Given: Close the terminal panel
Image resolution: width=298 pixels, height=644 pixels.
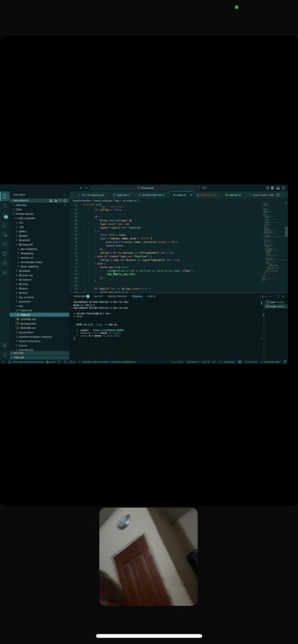Looking at the screenshot, I should (283, 296).
